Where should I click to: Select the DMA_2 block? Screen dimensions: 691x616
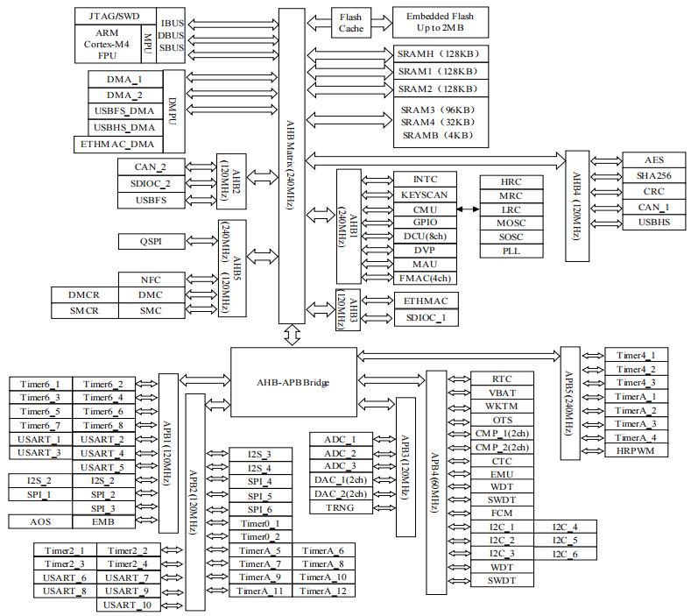pyautogui.click(x=125, y=96)
